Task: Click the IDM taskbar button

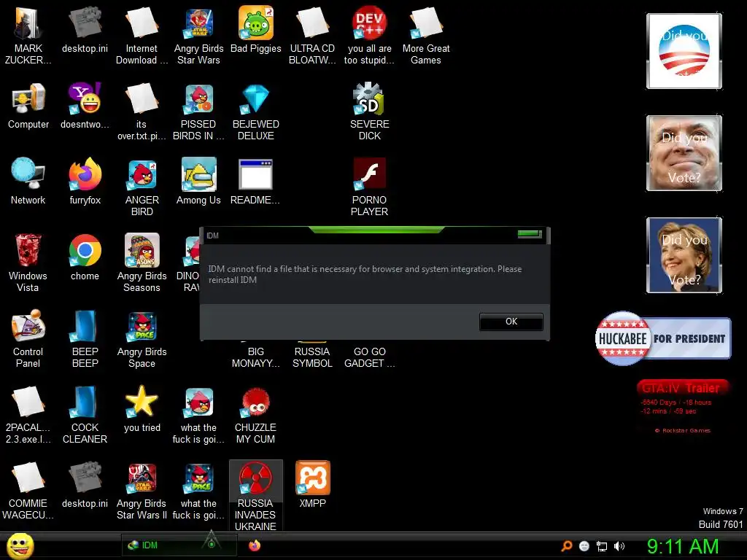Action: [x=179, y=545]
